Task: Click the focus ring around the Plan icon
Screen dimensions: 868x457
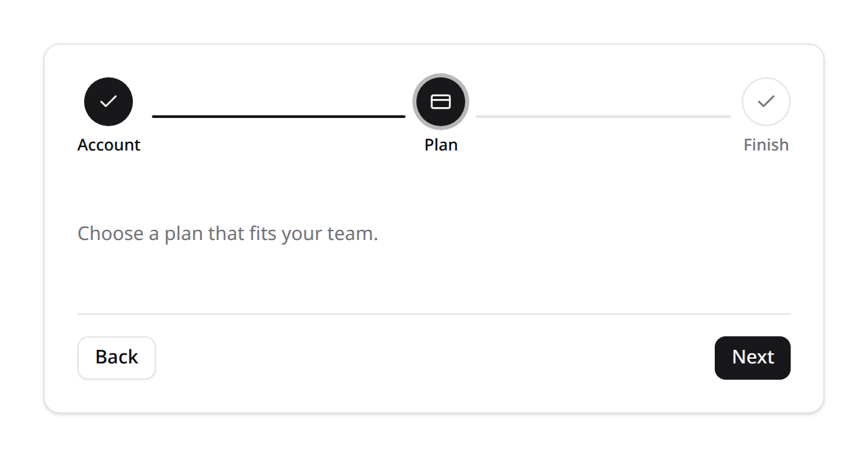Action: pyautogui.click(x=441, y=75)
